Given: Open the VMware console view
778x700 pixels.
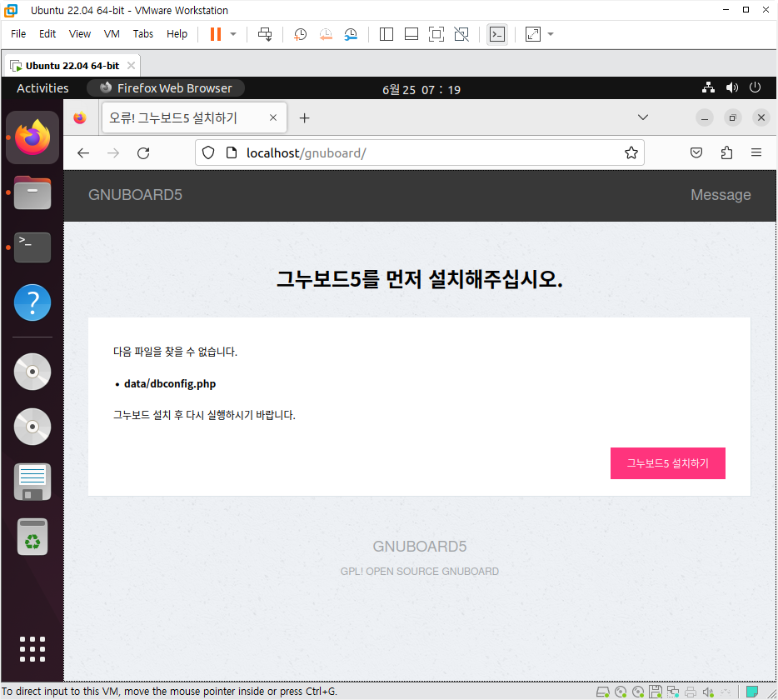Looking at the screenshot, I should [x=497, y=34].
